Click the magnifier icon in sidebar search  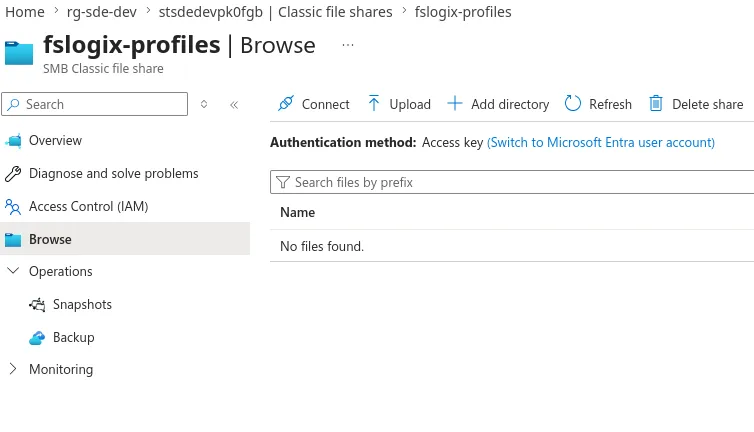tap(13, 104)
